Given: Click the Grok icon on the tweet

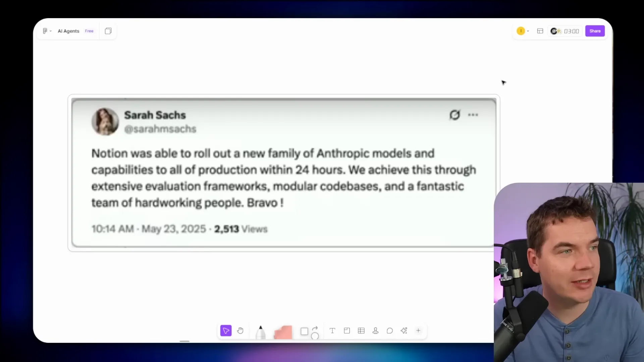Looking at the screenshot, I should coord(455,115).
